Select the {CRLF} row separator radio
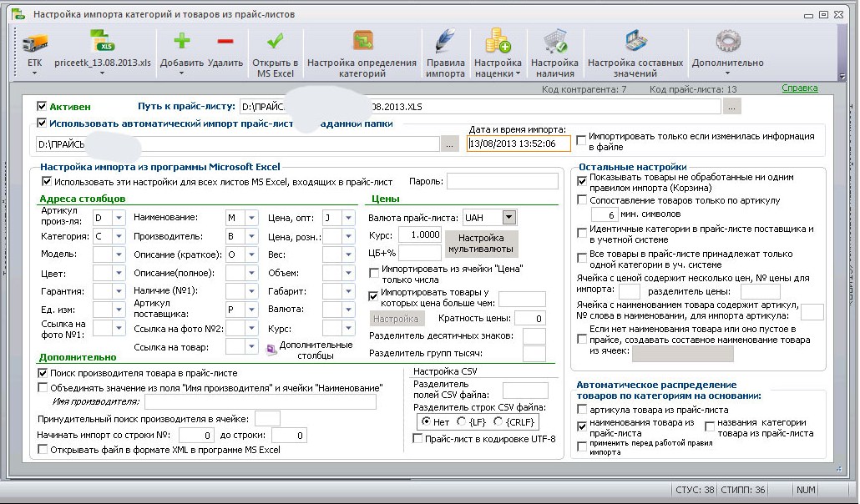 [498, 421]
